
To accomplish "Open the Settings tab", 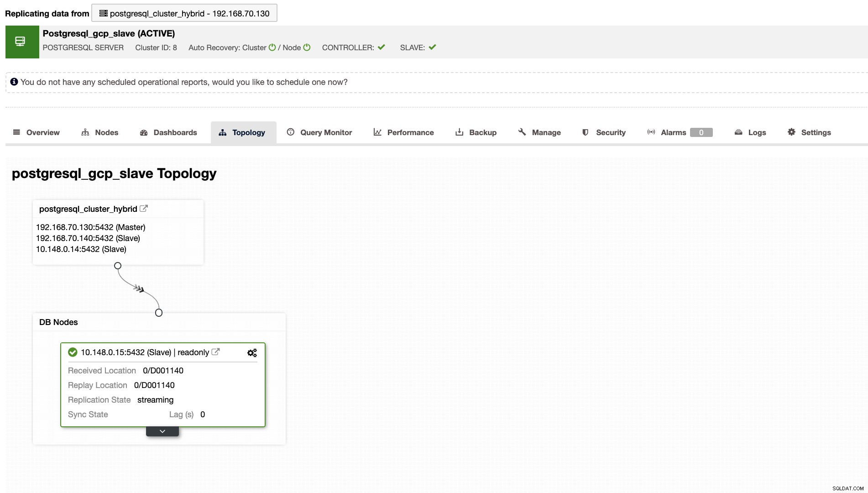I will 809,132.
